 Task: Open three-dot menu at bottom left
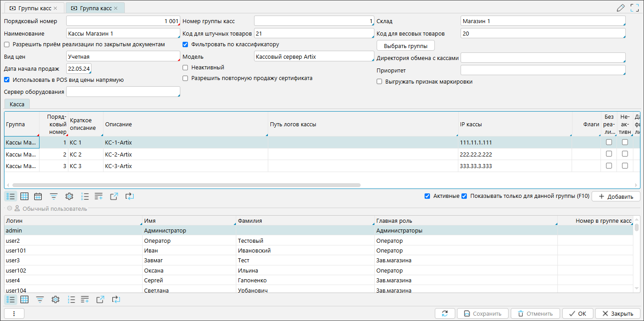(14, 313)
